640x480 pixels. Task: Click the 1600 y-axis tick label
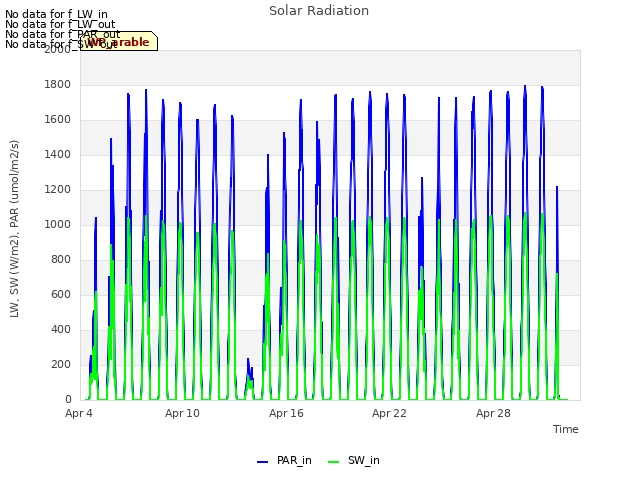click(x=58, y=120)
